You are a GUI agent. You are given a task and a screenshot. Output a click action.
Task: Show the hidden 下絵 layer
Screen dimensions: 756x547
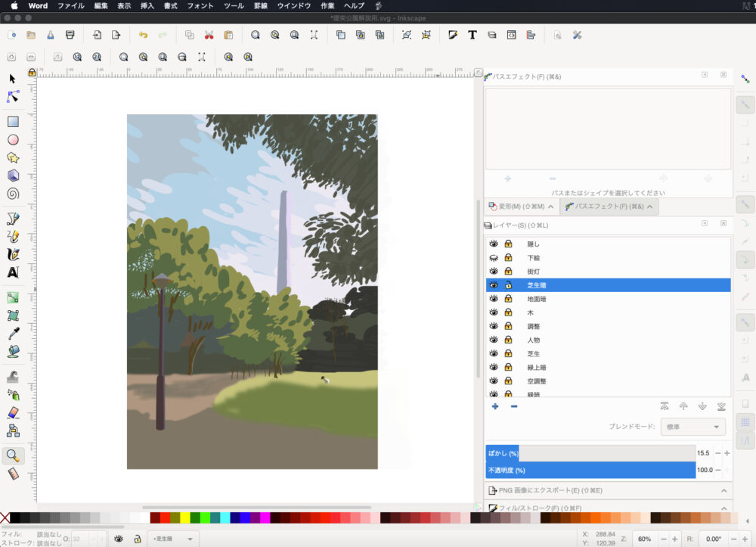tap(494, 258)
